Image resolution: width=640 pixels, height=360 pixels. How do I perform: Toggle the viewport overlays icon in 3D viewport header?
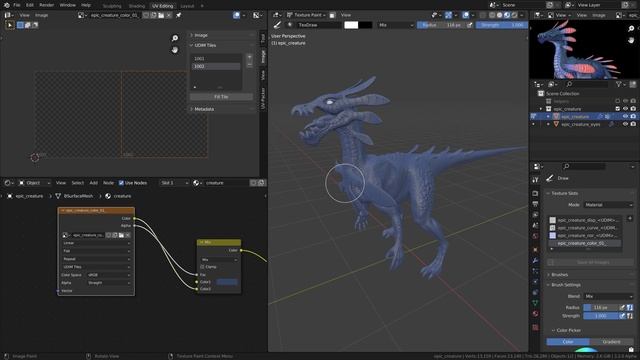466,15
